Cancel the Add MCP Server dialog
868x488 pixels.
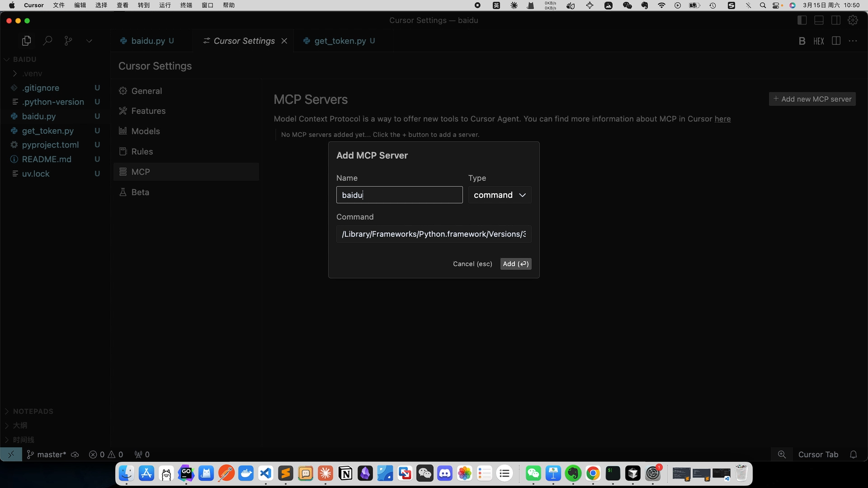click(x=472, y=264)
